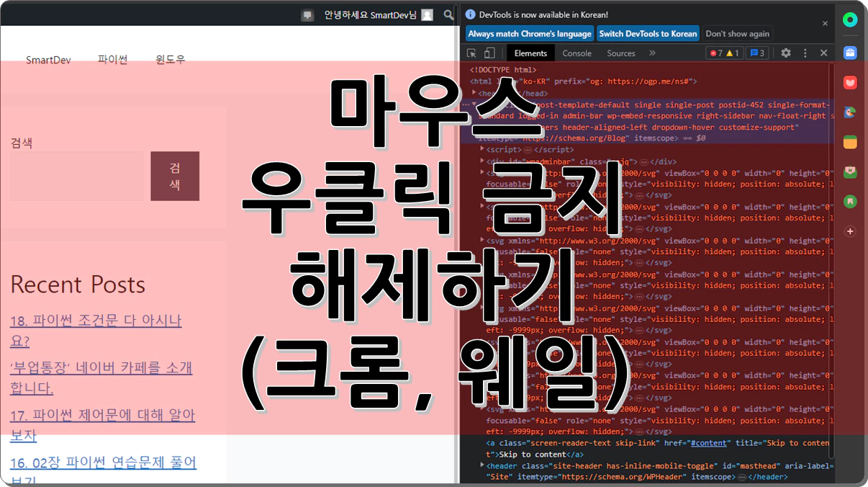Screen dimensions: 868x487
Task: Show more DevTools tabs chevron
Action: click(x=652, y=53)
